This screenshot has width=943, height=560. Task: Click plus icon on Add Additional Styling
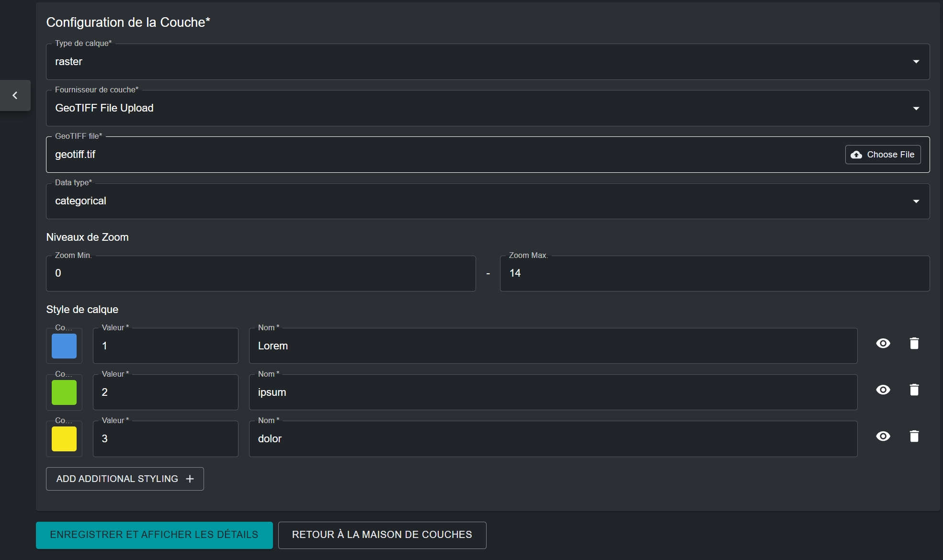190,479
